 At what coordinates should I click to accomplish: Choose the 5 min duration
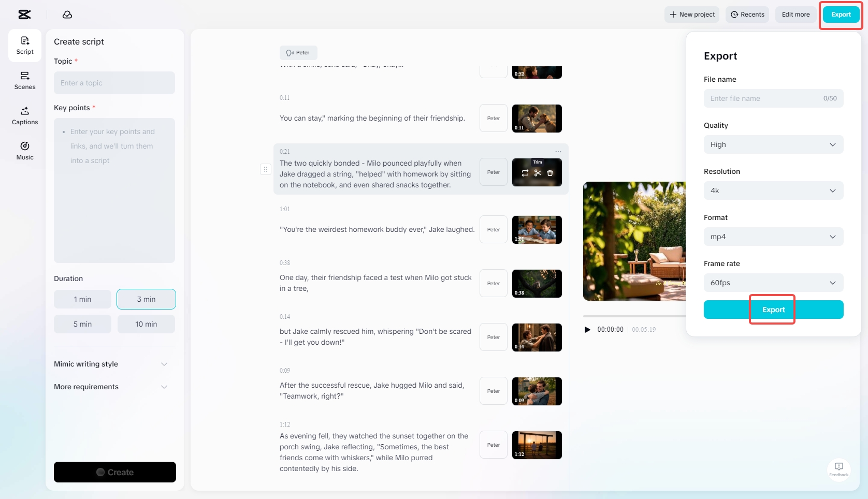coord(82,324)
